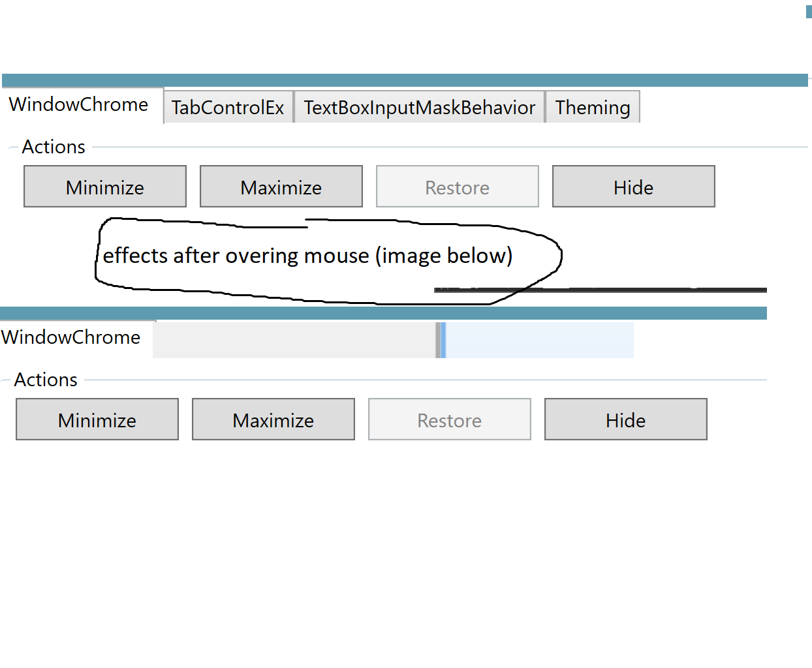Image resolution: width=812 pixels, height=668 pixels.
Task: Select the Theming tab
Action: point(592,107)
